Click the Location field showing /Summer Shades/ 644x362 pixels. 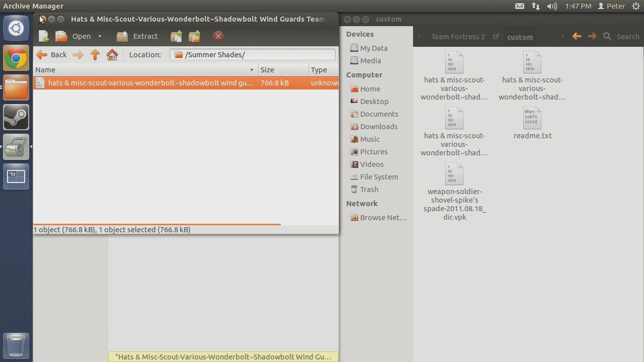point(253,55)
